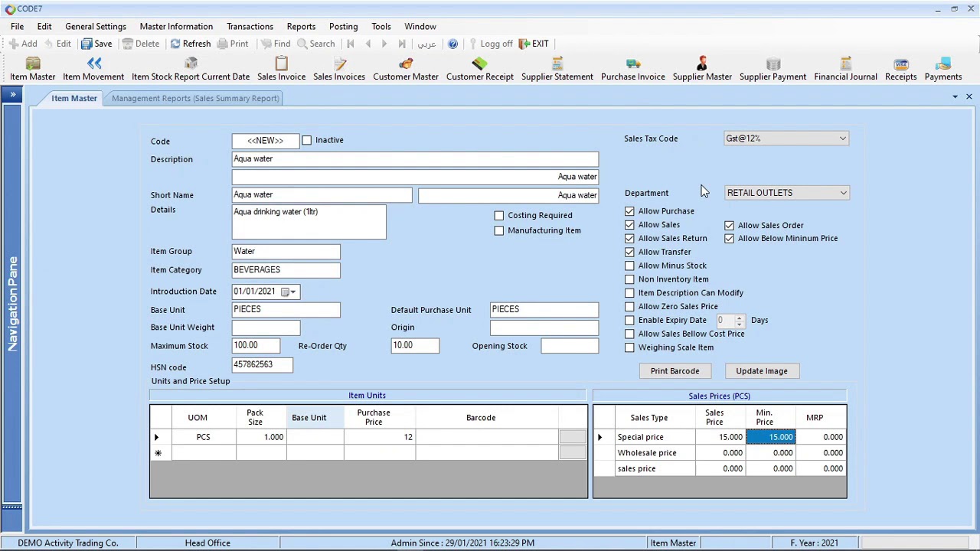Click the Save toolbar icon
Image resolution: width=980 pixels, height=551 pixels.
(x=96, y=44)
